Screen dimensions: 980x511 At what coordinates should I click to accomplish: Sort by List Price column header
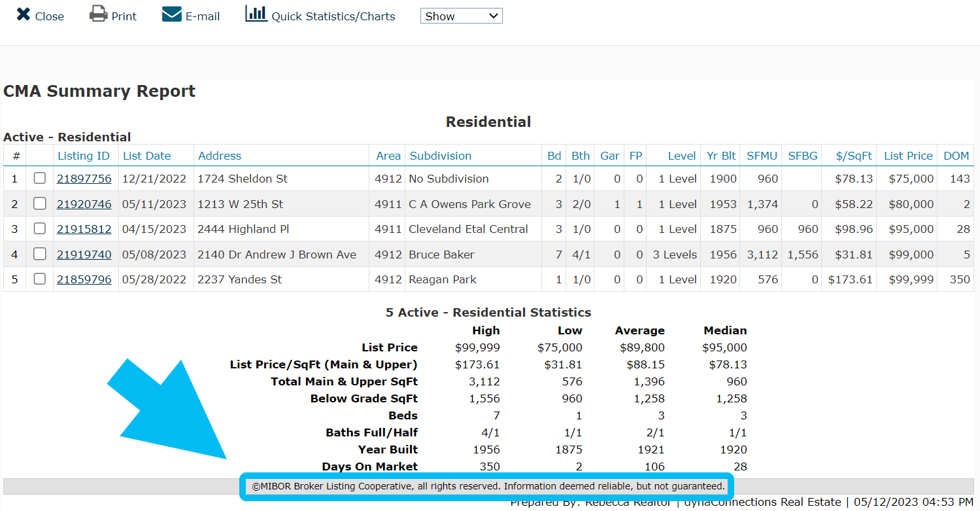908,156
